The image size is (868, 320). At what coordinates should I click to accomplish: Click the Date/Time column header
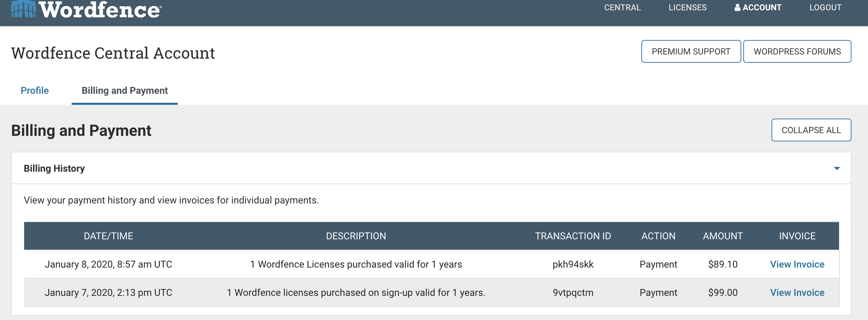click(108, 236)
